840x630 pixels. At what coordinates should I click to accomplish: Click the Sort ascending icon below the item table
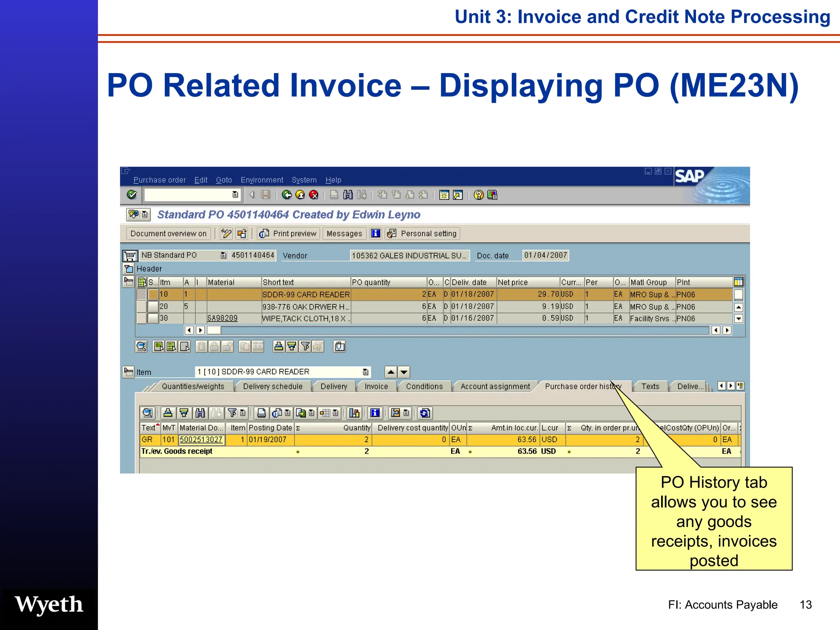pos(278,347)
